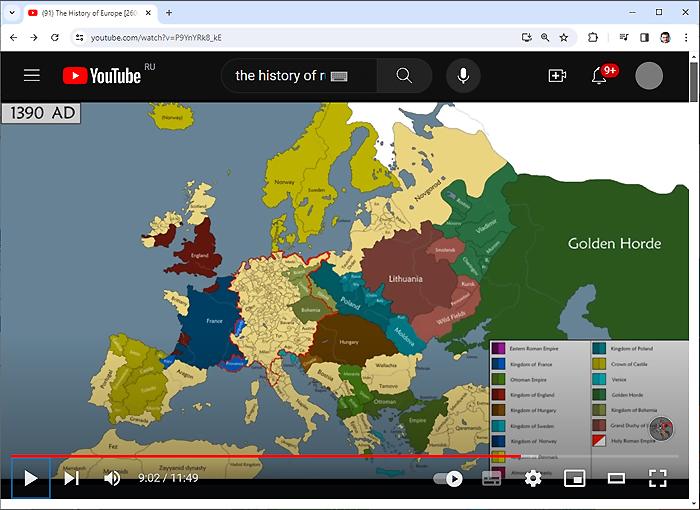Go to YouTube home via logo
This screenshot has width=700, height=510.
coord(102,75)
